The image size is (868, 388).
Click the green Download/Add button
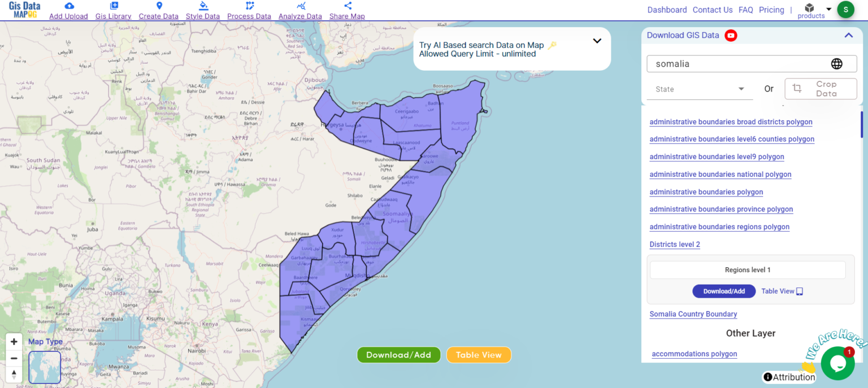pos(398,355)
